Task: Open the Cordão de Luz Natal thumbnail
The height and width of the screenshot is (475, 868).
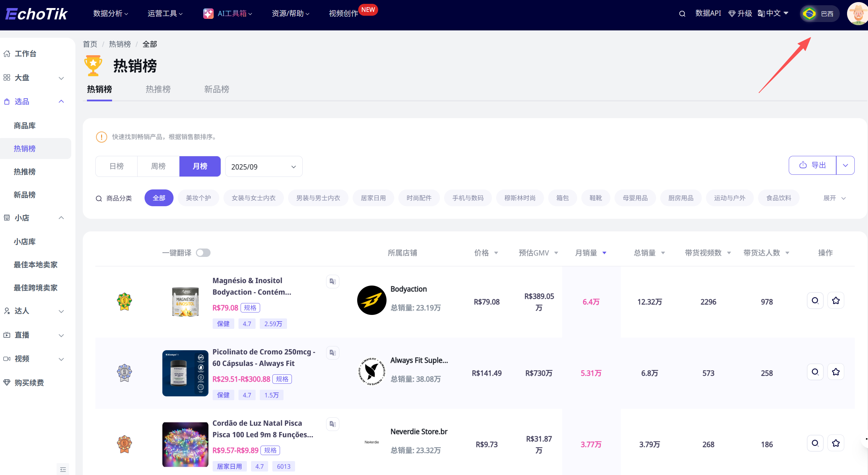Action: tap(185, 444)
